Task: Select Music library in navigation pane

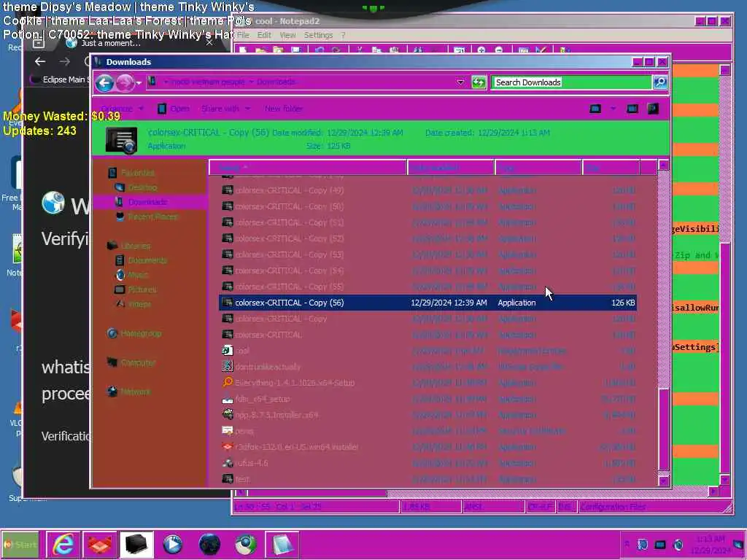Action: (138, 275)
